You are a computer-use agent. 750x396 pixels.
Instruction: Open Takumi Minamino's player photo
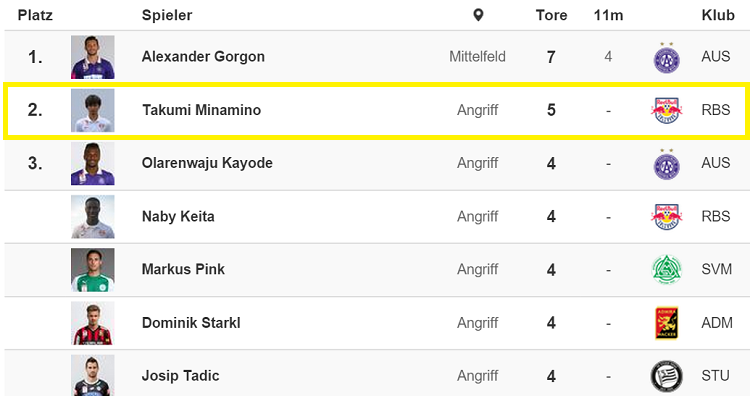(93, 110)
